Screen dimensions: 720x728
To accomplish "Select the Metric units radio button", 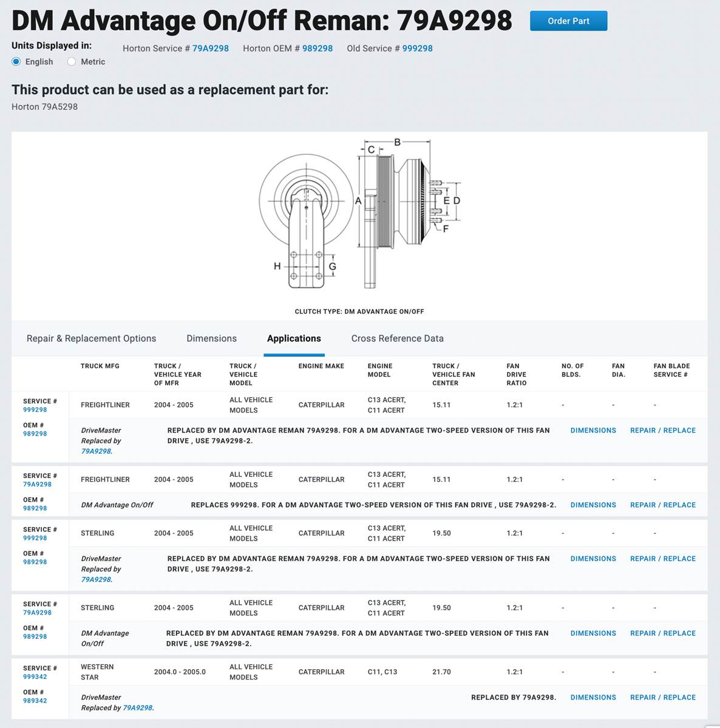I will (72, 61).
